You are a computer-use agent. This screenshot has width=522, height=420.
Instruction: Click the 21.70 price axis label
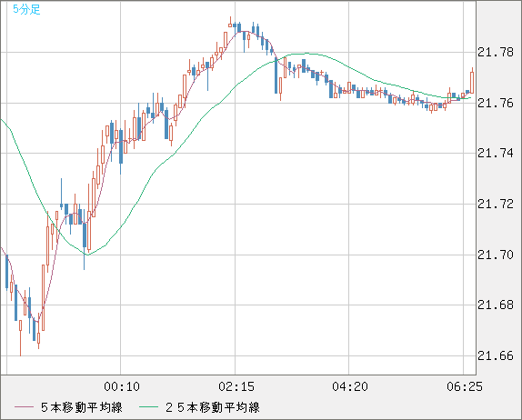pyautogui.click(x=496, y=255)
